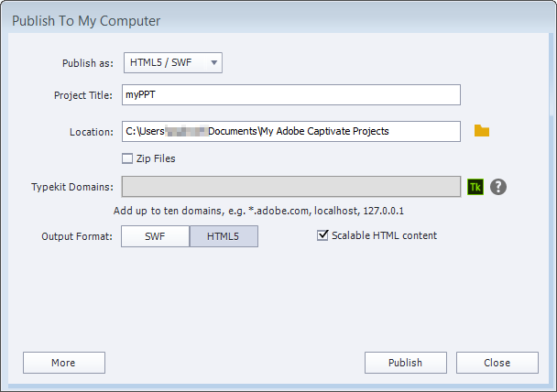Open the Typekit help question mark icon

[498, 187]
